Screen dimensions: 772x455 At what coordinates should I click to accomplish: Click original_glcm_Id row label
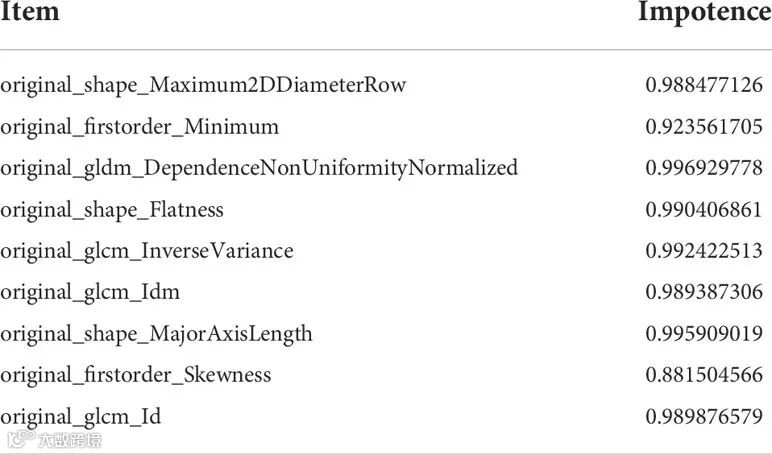pyautogui.click(x=80, y=417)
